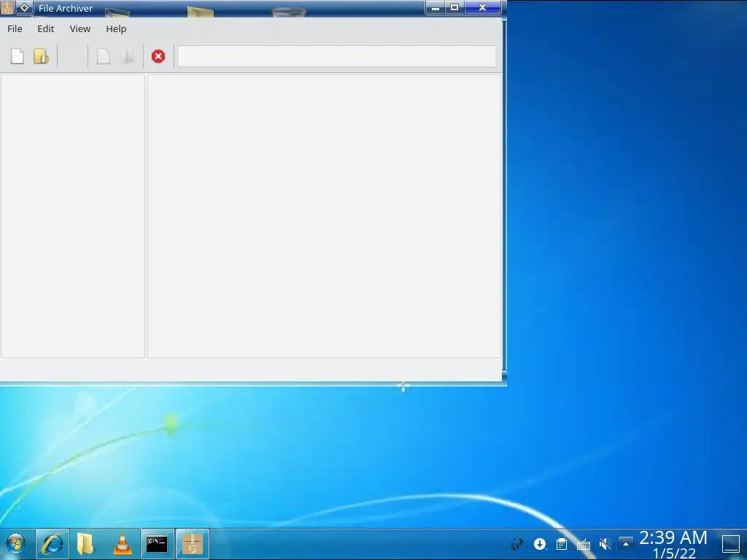Open the Start menu orb
This screenshot has height=560, width=747.
point(15,544)
